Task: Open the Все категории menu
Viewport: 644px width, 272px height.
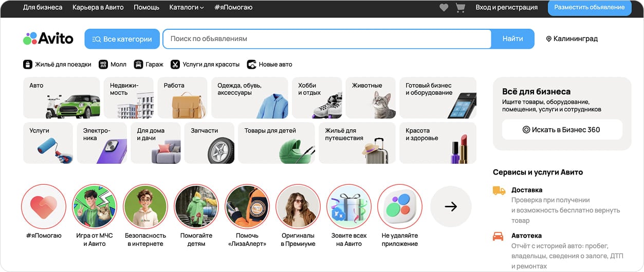Action: coord(122,39)
